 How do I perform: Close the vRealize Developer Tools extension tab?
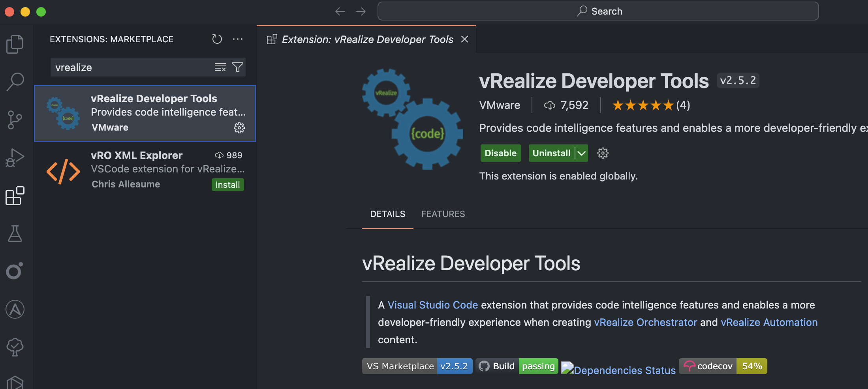(x=465, y=39)
